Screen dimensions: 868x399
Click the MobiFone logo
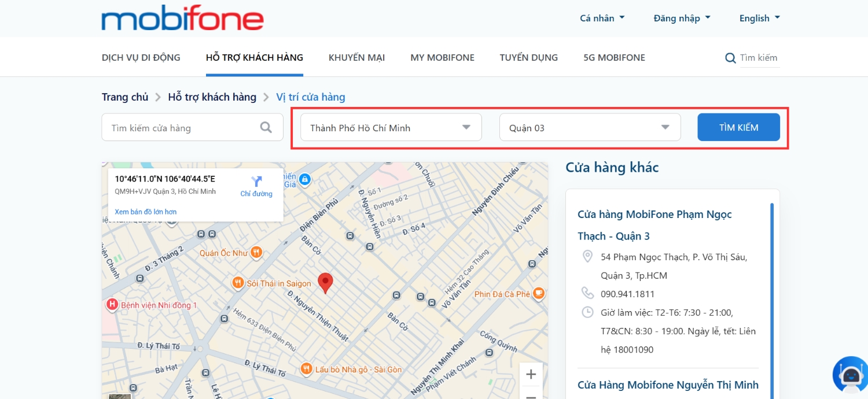[x=182, y=19]
